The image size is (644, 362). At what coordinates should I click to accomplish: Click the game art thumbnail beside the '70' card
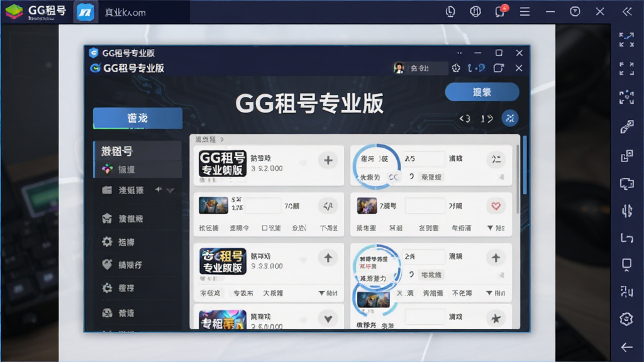tap(213, 206)
